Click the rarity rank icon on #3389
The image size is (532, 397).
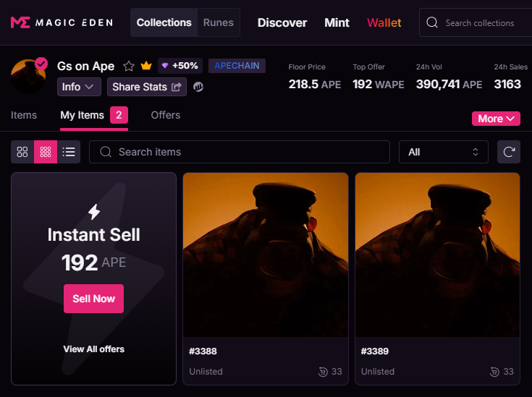tap(494, 372)
